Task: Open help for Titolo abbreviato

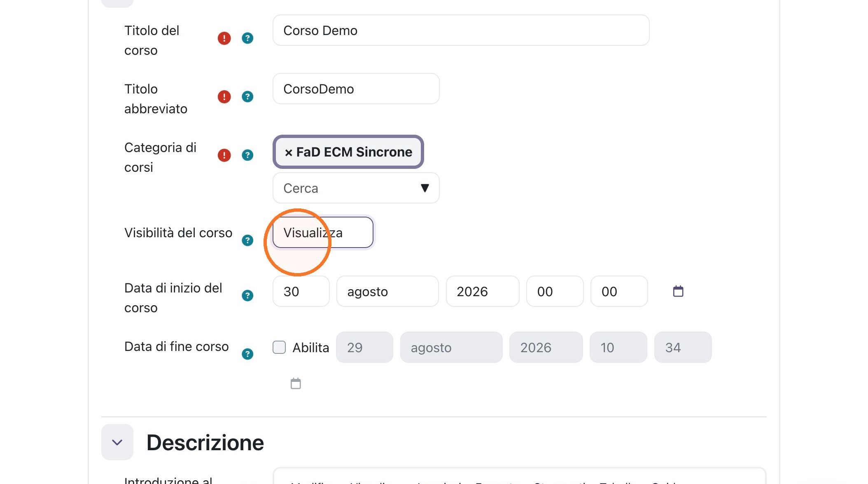Action: pos(247,97)
